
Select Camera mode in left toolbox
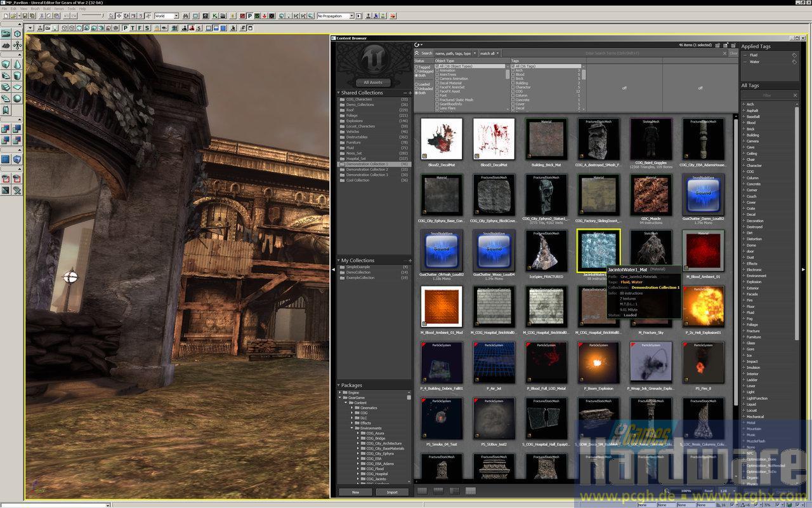[x=6, y=34]
